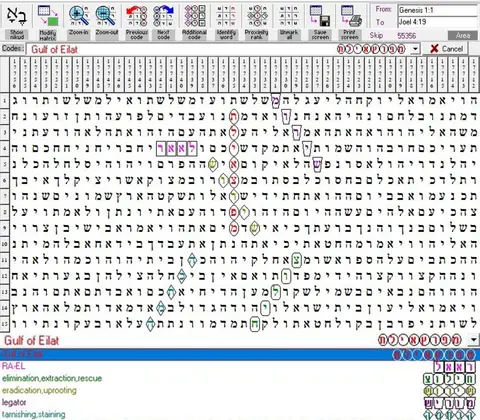Click the Show nikud label button
Screen dimensions: 480x420
16,35
